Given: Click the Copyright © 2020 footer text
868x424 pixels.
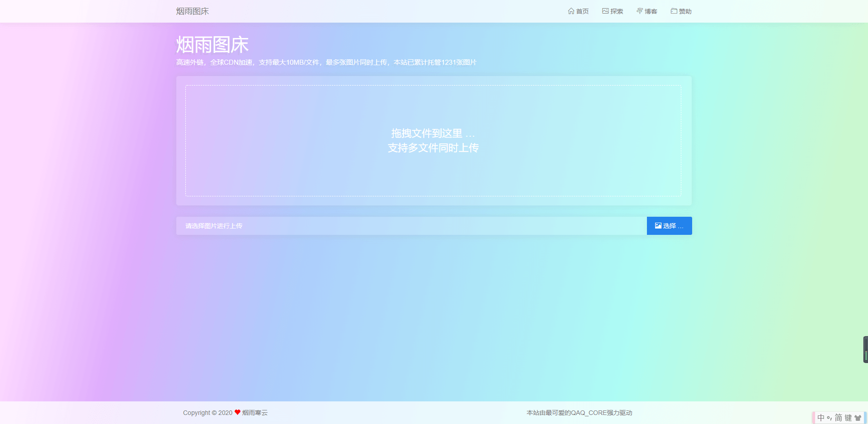Looking at the screenshot, I should pyautogui.click(x=208, y=413).
